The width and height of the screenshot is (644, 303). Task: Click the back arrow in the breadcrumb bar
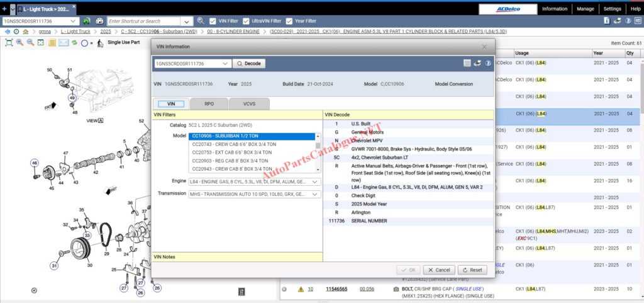pyautogui.click(x=8, y=31)
